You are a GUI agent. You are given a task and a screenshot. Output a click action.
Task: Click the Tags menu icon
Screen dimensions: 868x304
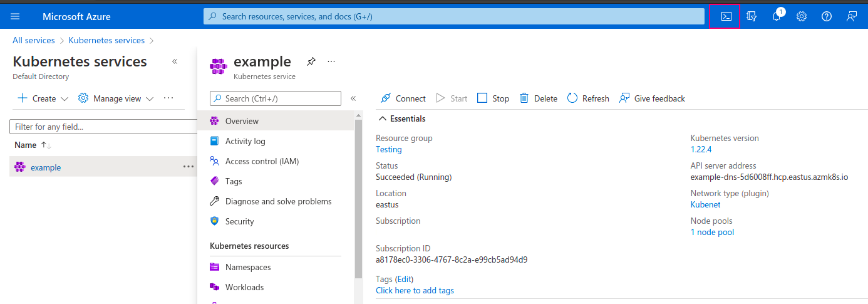tap(214, 181)
